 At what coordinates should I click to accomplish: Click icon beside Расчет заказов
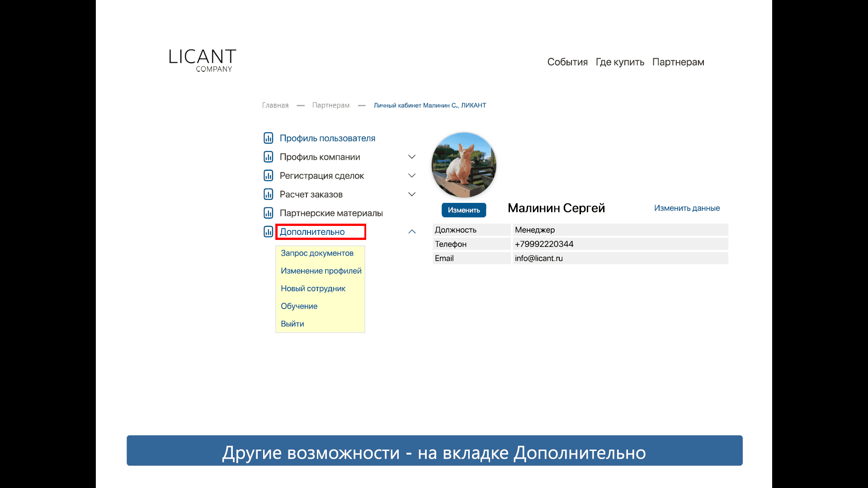[x=268, y=194]
